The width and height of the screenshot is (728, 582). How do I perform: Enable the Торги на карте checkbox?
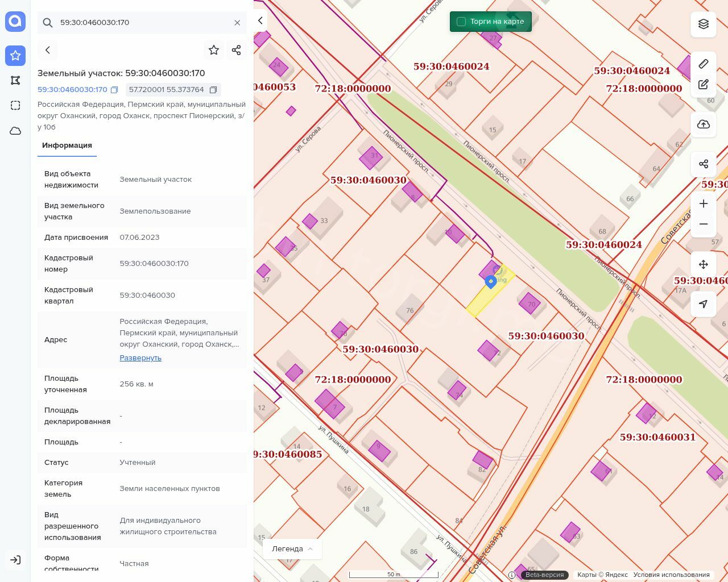[x=461, y=22]
